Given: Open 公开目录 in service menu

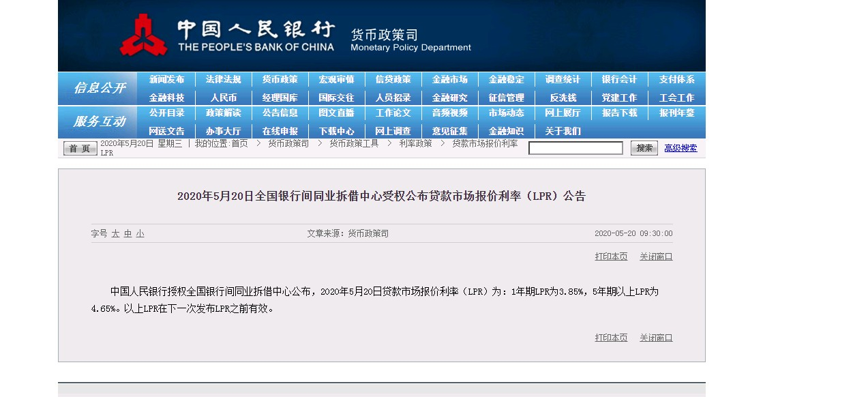Looking at the screenshot, I should 166,113.
